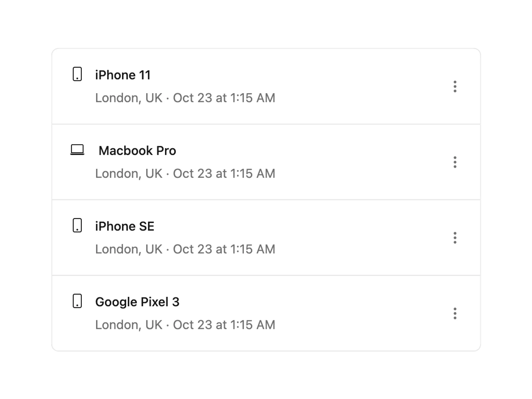The image size is (532, 399).
Task: Click the location and time under iPhone 11
Action: click(185, 98)
